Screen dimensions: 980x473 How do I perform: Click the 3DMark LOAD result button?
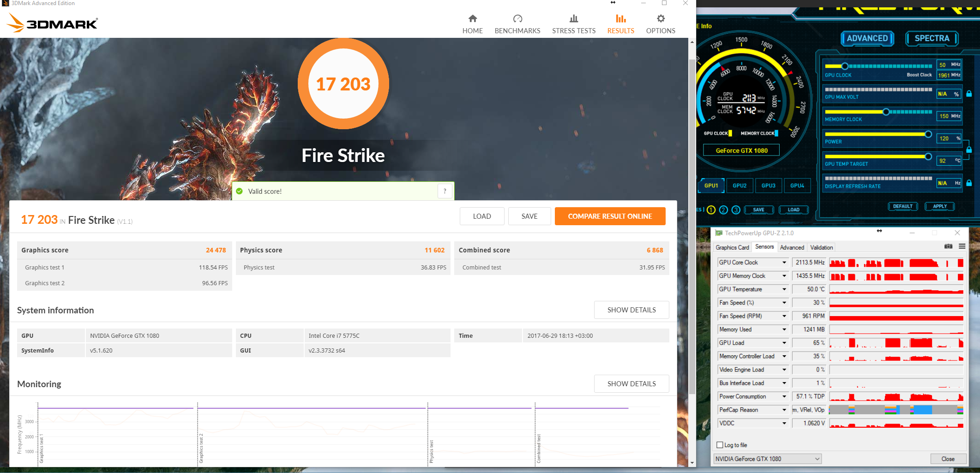(482, 216)
